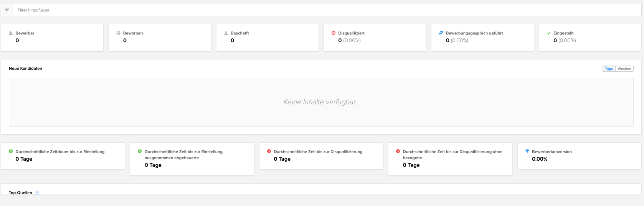Select the 'Bewerbungsgespräch geführt' label
Viewport: 644px width, 206px height.
tap(474, 33)
